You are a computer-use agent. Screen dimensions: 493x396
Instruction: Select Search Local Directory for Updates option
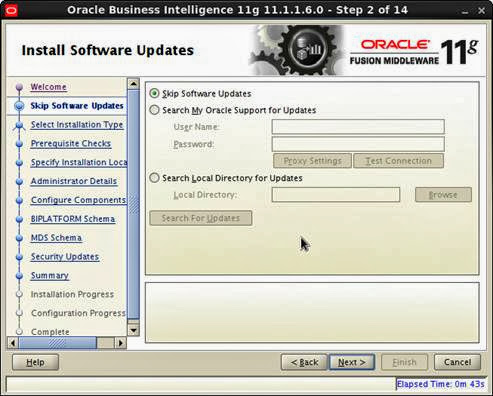[154, 178]
